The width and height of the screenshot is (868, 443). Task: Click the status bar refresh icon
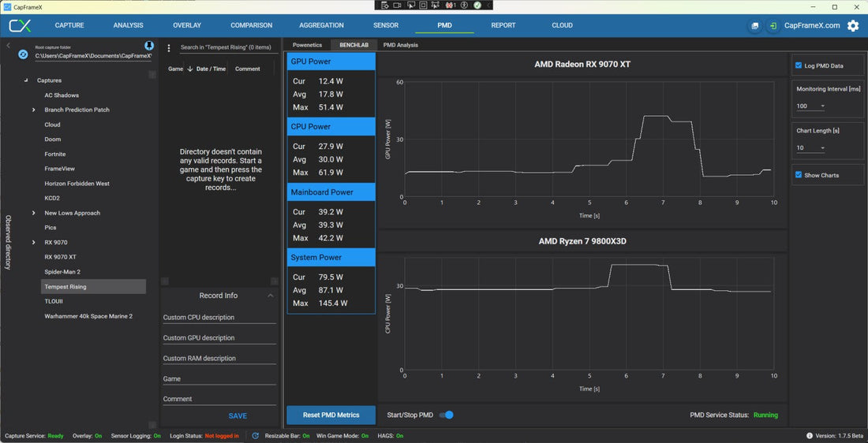(x=255, y=436)
